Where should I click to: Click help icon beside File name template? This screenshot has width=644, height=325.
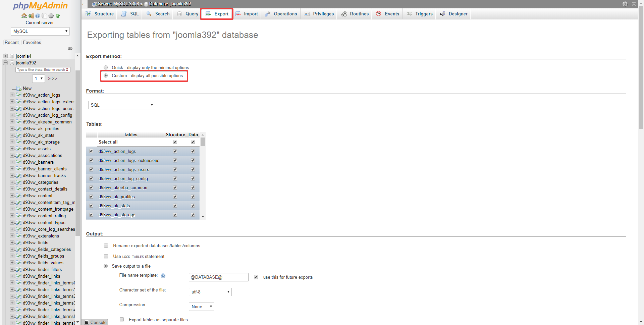point(163,276)
